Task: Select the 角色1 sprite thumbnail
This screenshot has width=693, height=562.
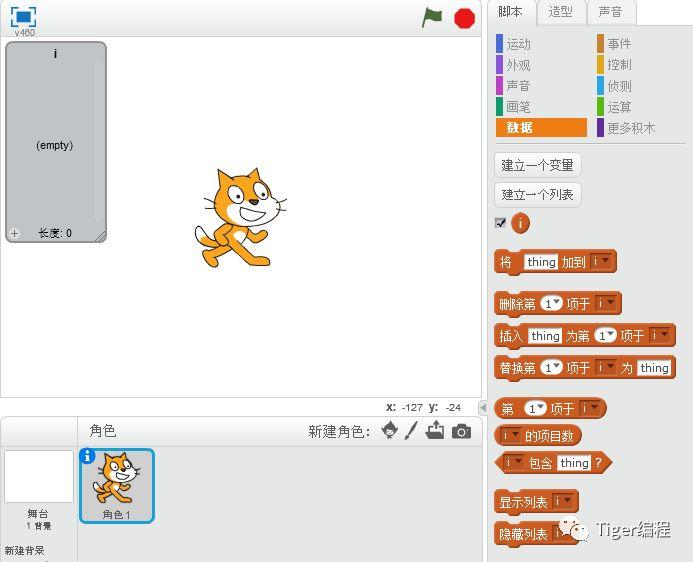Action: (117, 486)
